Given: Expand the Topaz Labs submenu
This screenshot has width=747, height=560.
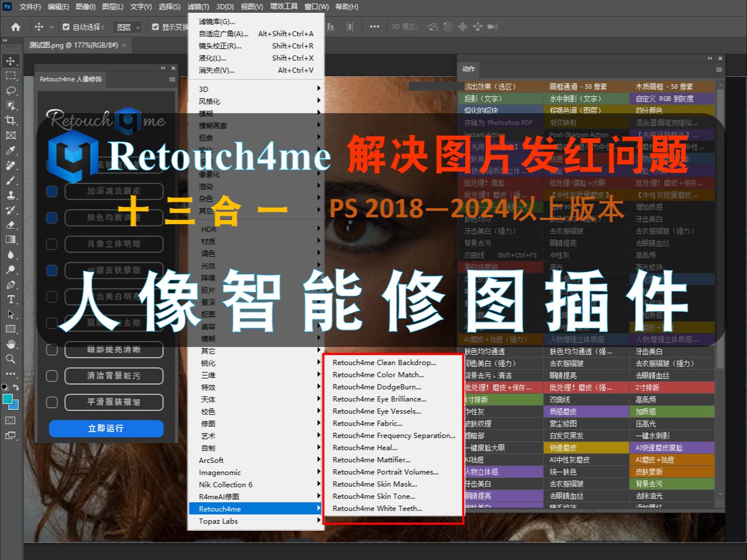Looking at the screenshot, I should 255,521.
